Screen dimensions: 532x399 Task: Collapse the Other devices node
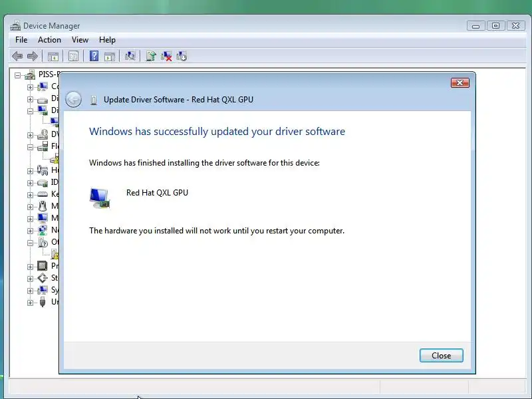[30, 243]
